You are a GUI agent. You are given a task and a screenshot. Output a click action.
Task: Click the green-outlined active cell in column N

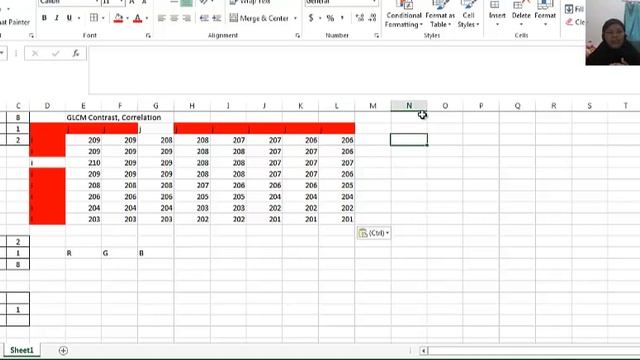[409, 140]
